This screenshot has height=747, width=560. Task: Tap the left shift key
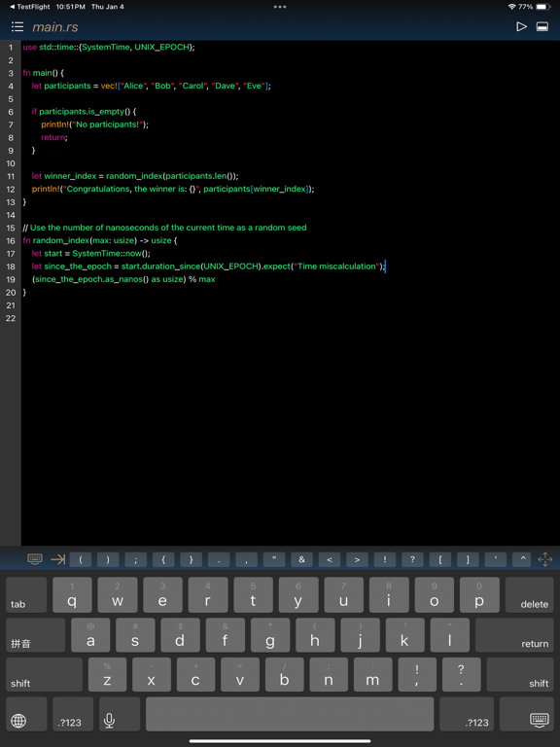[44, 675]
